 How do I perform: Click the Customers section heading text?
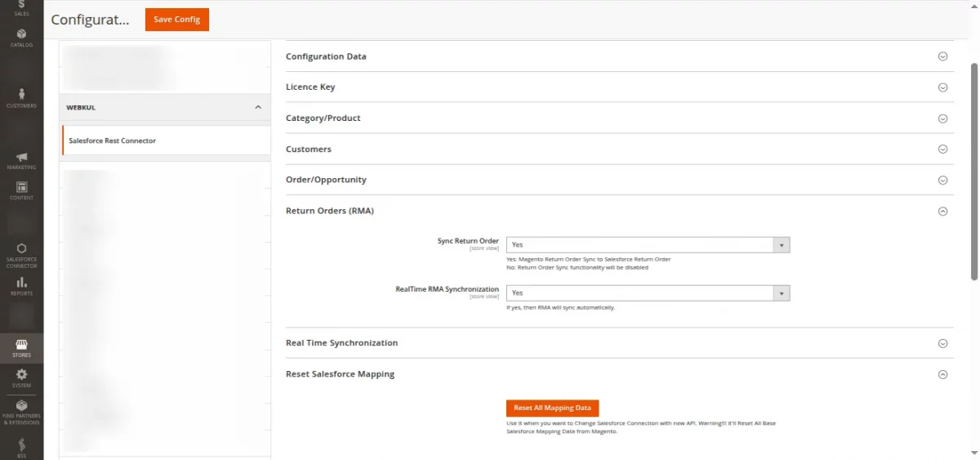[x=309, y=149]
